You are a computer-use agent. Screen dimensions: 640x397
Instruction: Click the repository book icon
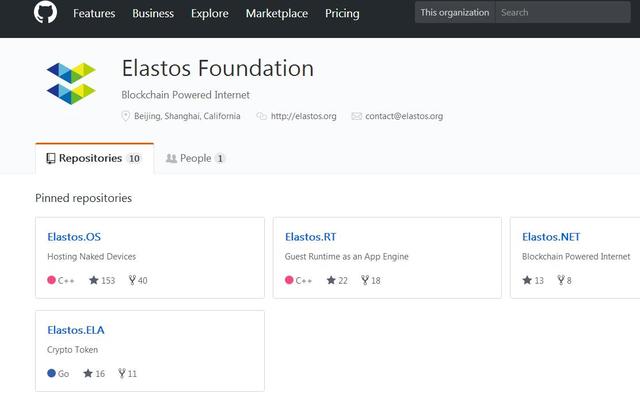[x=51, y=158]
